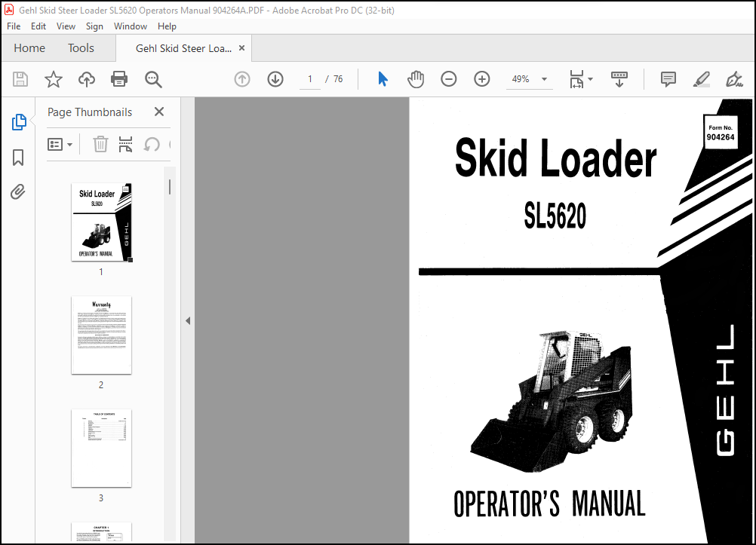The width and height of the screenshot is (756, 545).
Task: Zoom out with the minus button
Action: coord(448,79)
